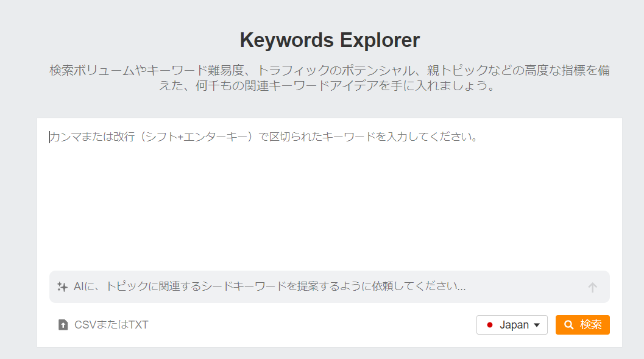Click the AI sparkle icon
Viewport: 644px width, 359px height.
pyautogui.click(x=62, y=286)
